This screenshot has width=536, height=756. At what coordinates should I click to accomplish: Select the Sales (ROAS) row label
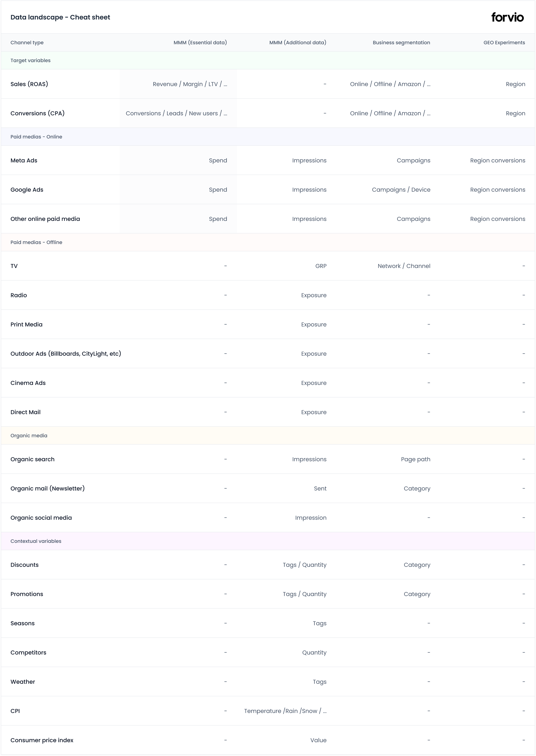[x=29, y=84]
